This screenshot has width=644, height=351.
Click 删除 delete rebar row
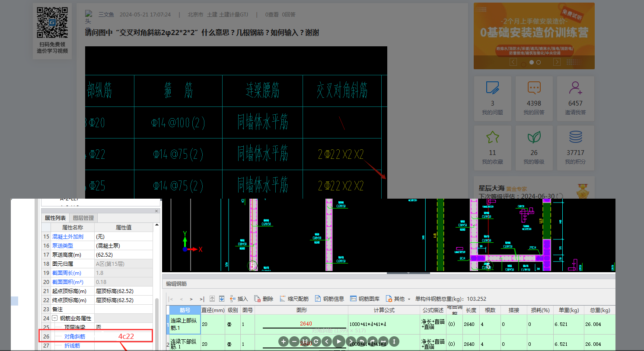[x=264, y=299]
